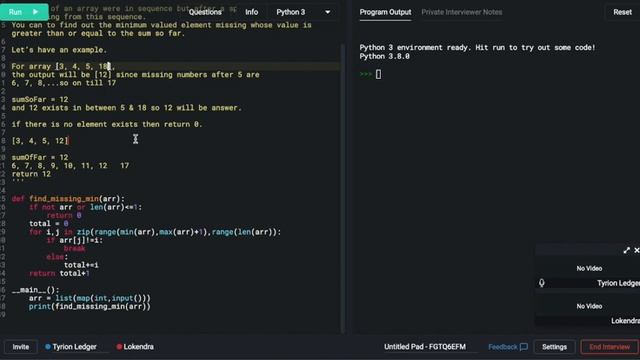The height and width of the screenshot is (360, 640).
Task: Click the 'arr = list(map(int,input()))' line
Action: 89,298
